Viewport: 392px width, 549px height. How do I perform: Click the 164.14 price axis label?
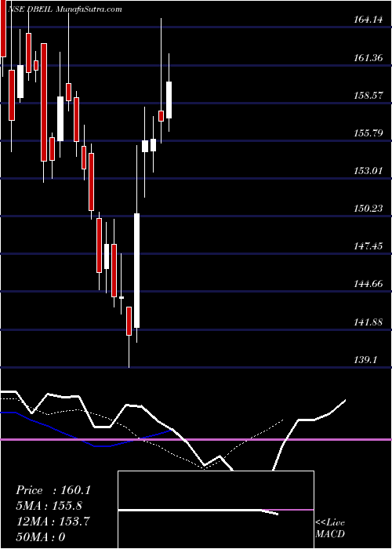pyautogui.click(x=368, y=20)
